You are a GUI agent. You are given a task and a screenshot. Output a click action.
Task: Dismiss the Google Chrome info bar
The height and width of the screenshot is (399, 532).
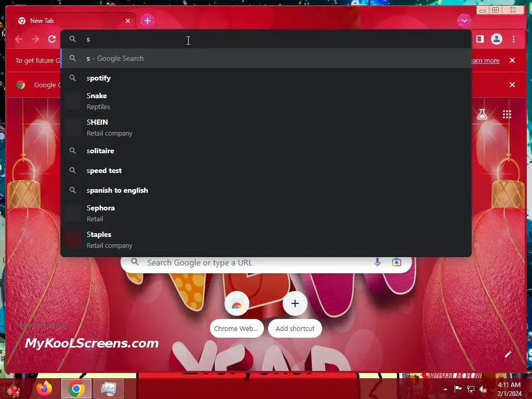(x=512, y=85)
